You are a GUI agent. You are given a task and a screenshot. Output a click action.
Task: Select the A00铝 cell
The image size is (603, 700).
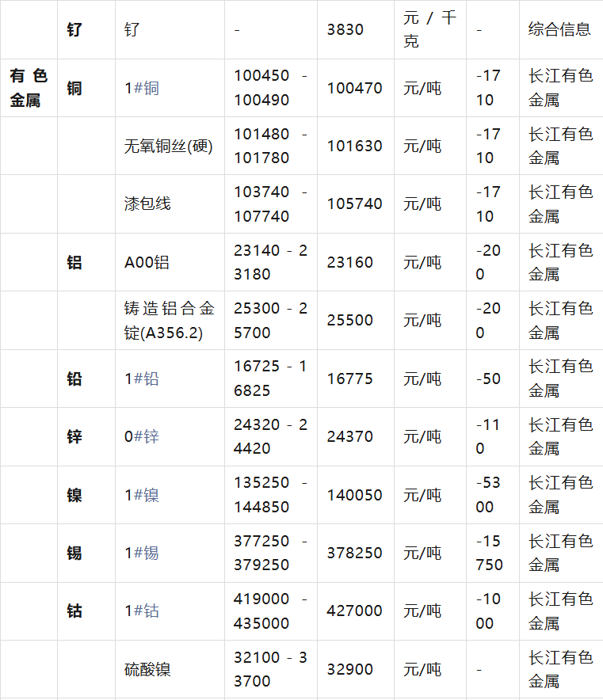tap(147, 262)
